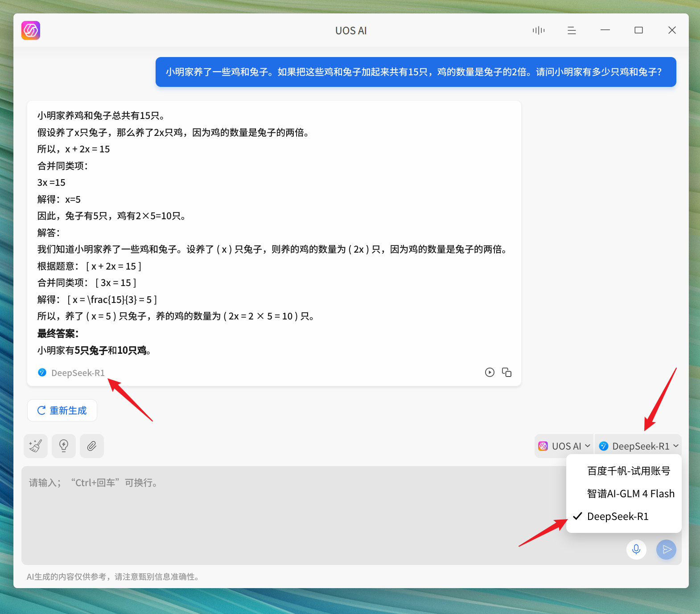
Task: Select the checked DeepSeek-R1 menu entry
Action: coord(624,516)
